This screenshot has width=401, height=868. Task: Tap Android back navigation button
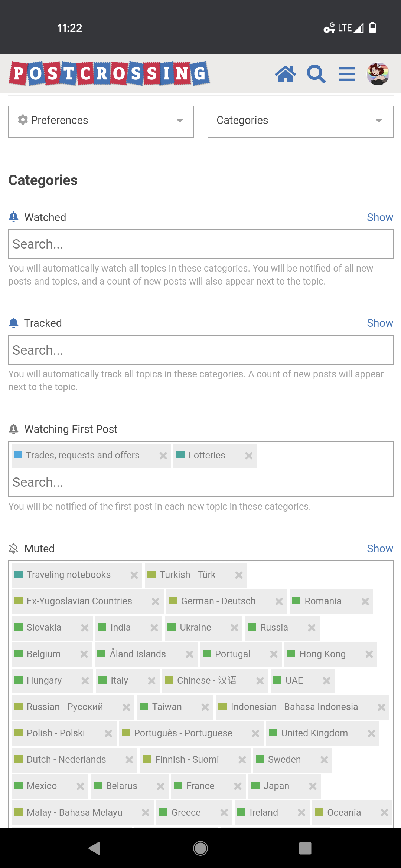95,848
